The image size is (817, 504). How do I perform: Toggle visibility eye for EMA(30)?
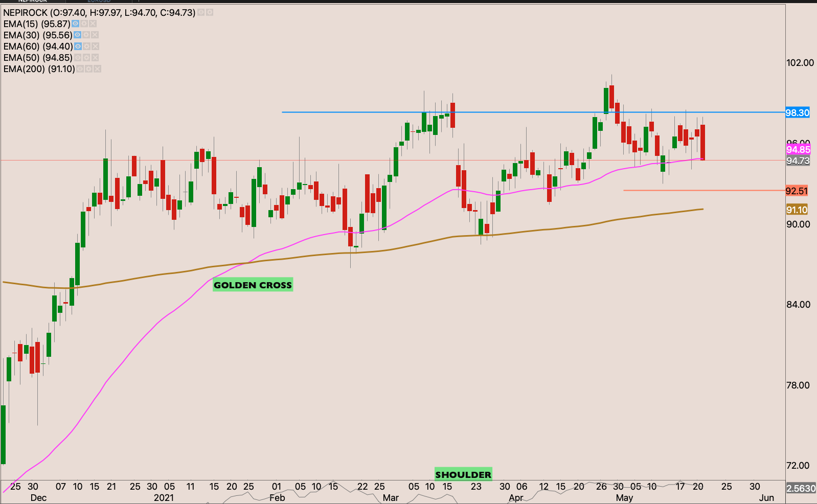click(78, 35)
